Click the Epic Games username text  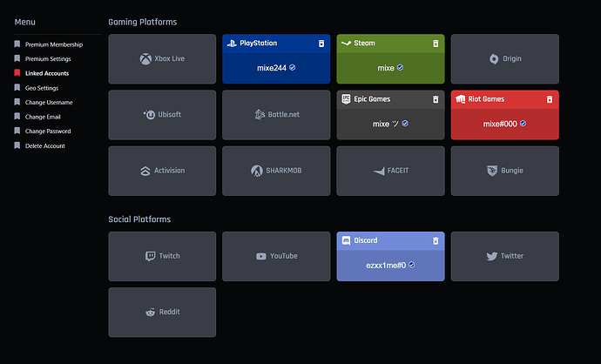point(386,124)
